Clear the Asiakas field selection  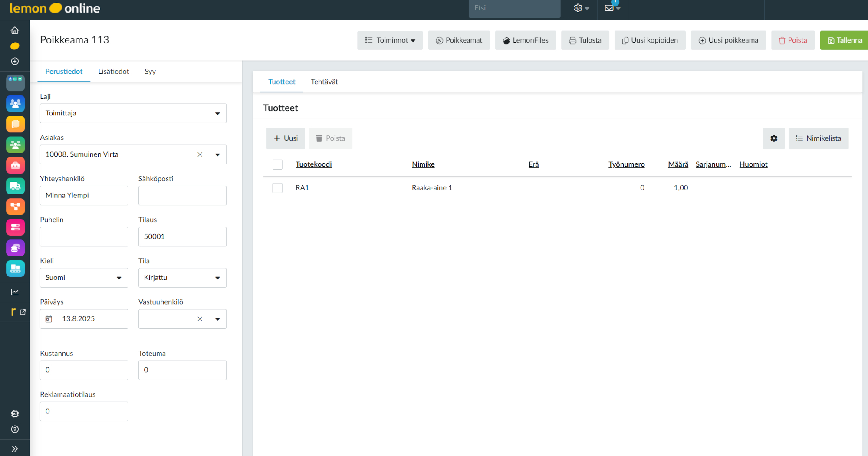click(200, 154)
